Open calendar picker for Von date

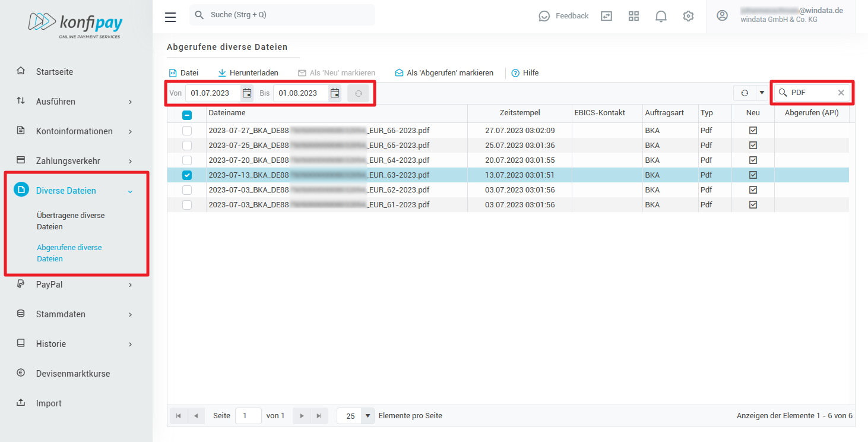(x=247, y=93)
